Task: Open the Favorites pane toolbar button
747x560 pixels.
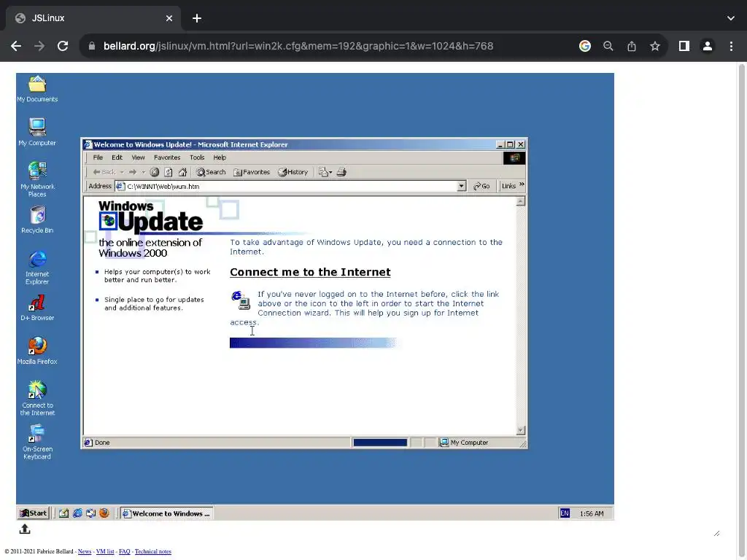Action: point(252,172)
